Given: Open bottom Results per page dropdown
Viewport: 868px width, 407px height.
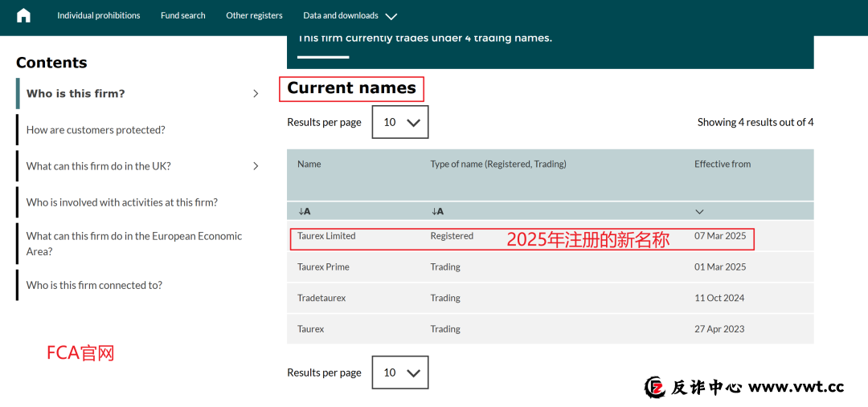Looking at the screenshot, I should tap(400, 372).
